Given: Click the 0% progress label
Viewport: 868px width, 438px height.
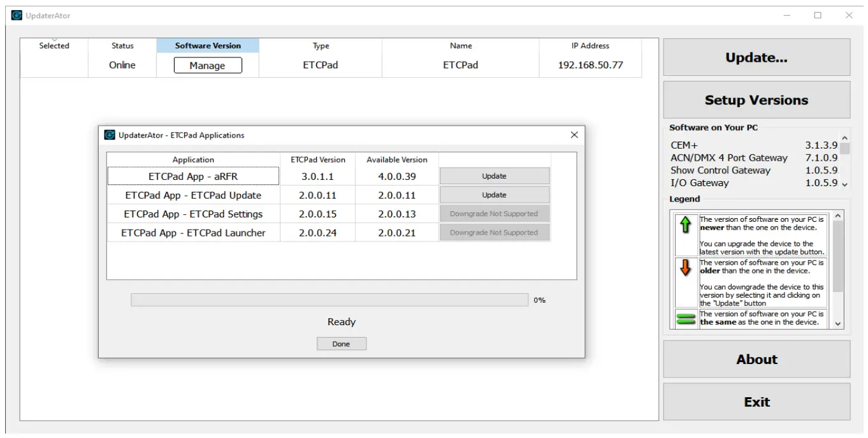Looking at the screenshot, I should coord(539,300).
